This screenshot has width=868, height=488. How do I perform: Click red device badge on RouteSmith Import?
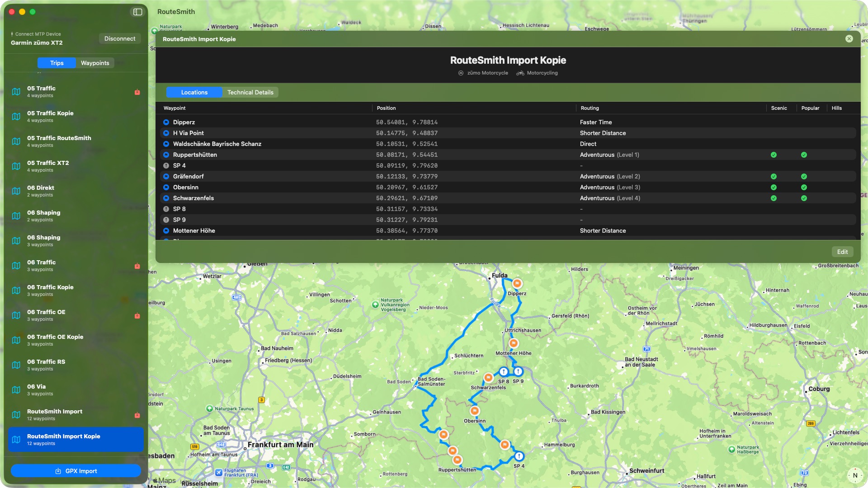(x=137, y=415)
